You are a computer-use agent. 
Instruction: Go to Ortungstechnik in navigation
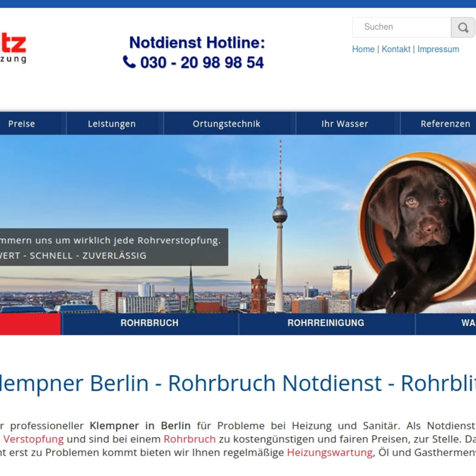pyautogui.click(x=227, y=123)
